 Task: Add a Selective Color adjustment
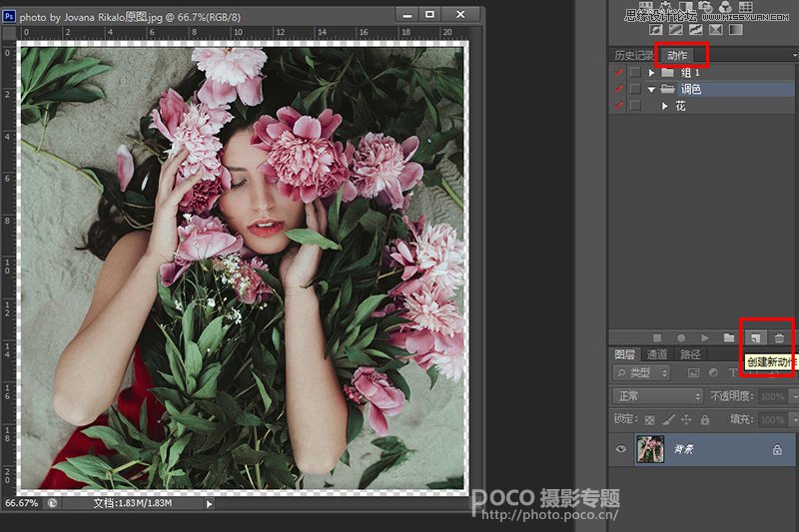pos(716,30)
